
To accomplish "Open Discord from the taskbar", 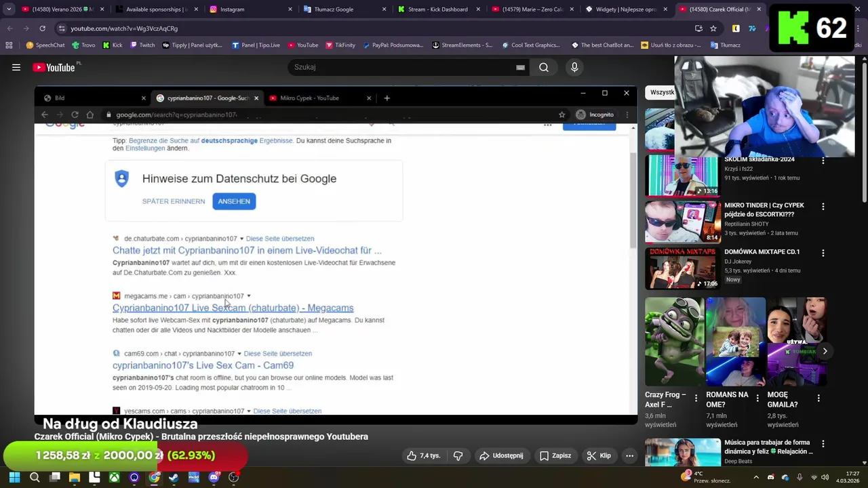I will pos(214,478).
